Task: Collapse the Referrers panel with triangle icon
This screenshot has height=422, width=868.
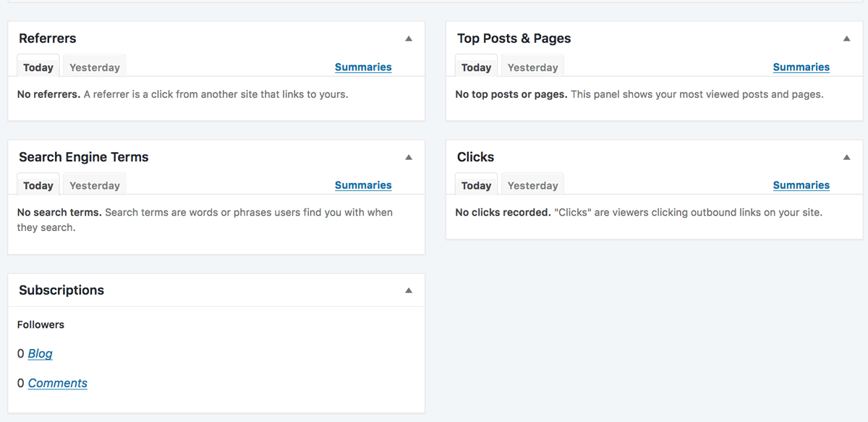Action: [409, 38]
